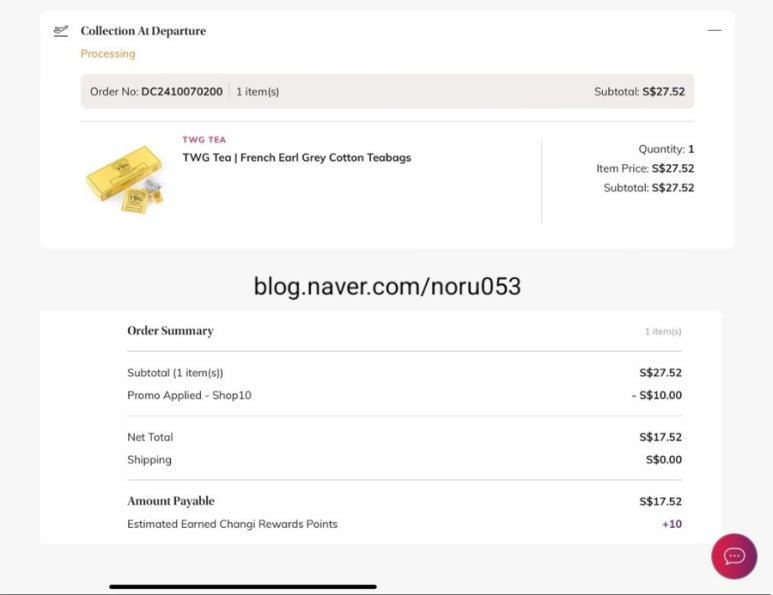Open the live chat bubble icon
The image size is (773, 595).
[734, 556]
